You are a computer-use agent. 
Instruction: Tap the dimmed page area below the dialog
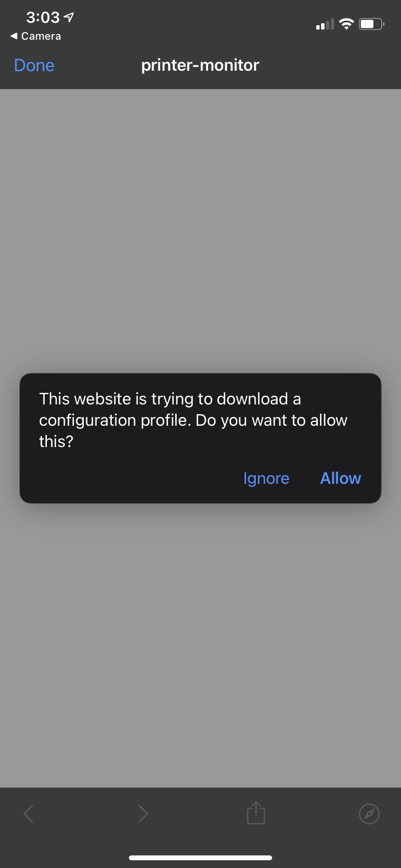[200, 645]
